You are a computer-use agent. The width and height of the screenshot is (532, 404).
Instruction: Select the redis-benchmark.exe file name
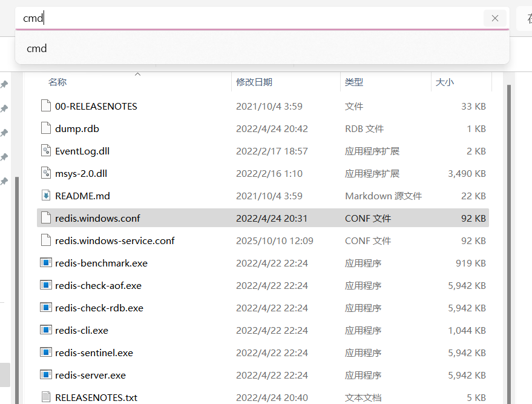point(101,263)
